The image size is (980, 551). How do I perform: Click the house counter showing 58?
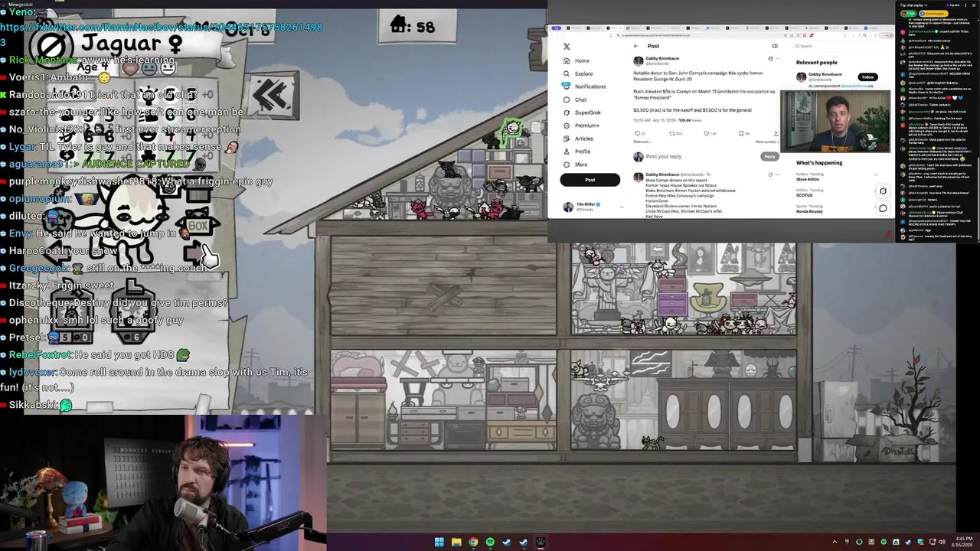point(412,26)
